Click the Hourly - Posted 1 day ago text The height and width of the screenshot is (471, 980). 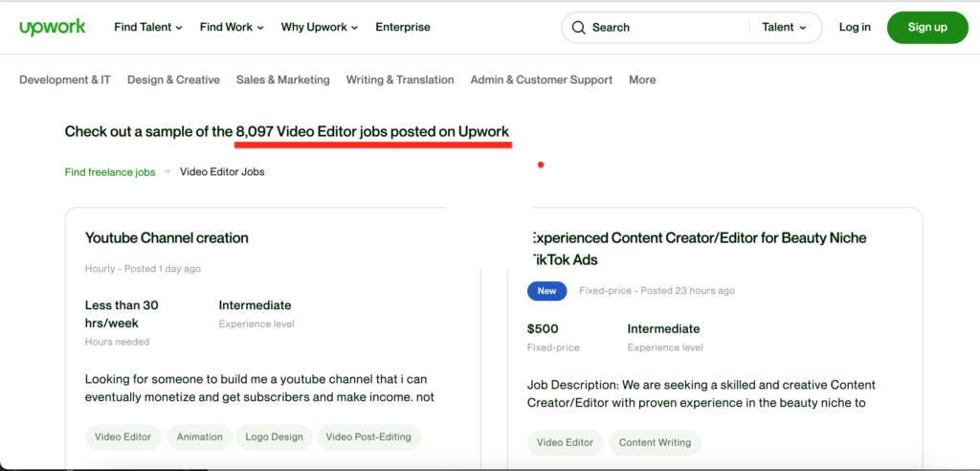point(144,269)
